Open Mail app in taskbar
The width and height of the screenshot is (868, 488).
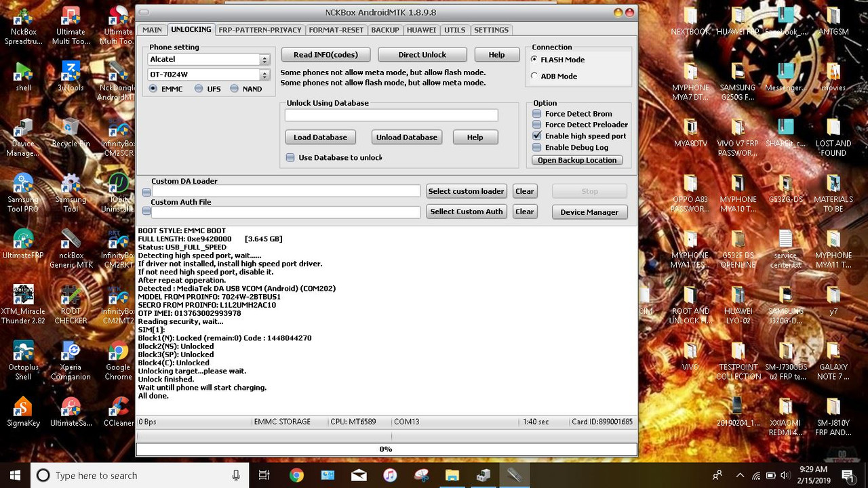pyautogui.click(x=359, y=475)
